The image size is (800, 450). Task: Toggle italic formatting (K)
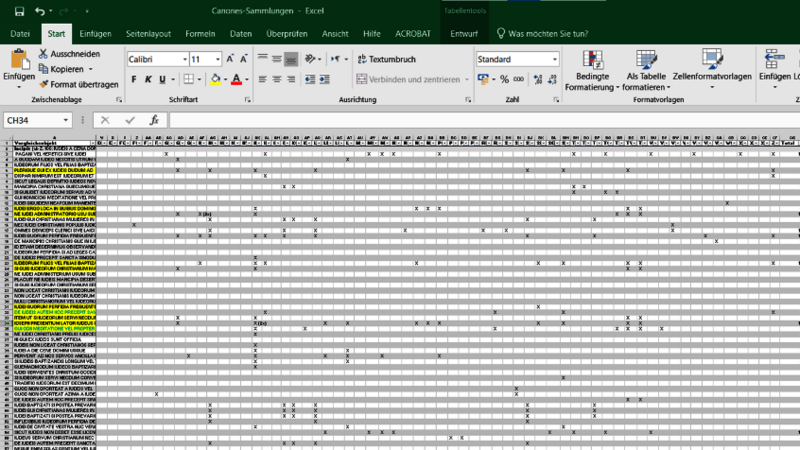(x=148, y=79)
